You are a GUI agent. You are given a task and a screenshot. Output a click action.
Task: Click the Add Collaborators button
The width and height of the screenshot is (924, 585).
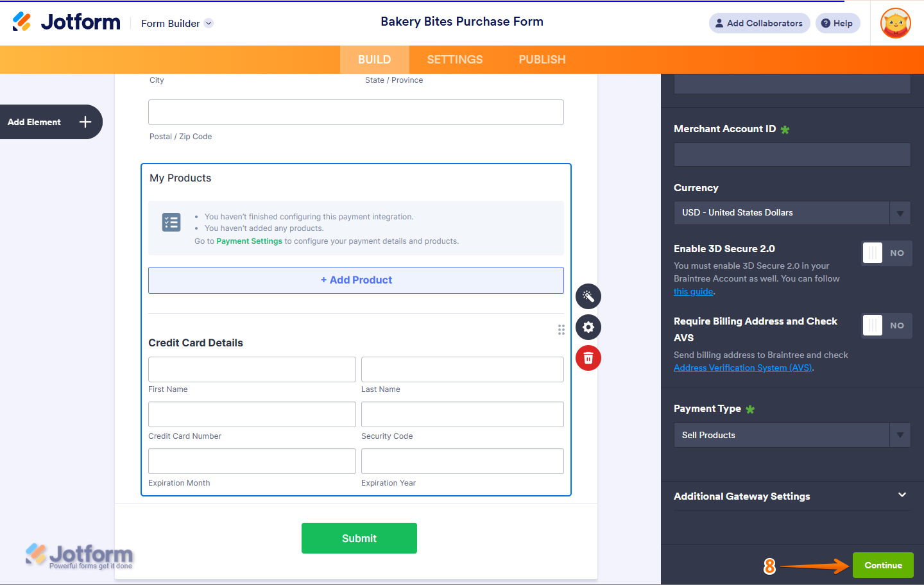(759, 23)
